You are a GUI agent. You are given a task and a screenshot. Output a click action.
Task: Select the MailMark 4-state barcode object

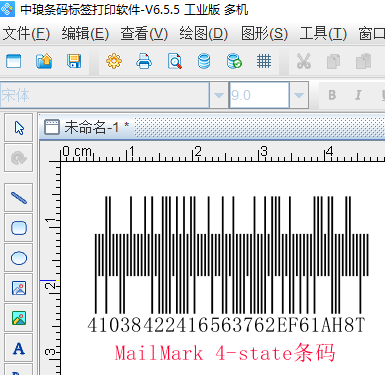[x=232, y=255]
